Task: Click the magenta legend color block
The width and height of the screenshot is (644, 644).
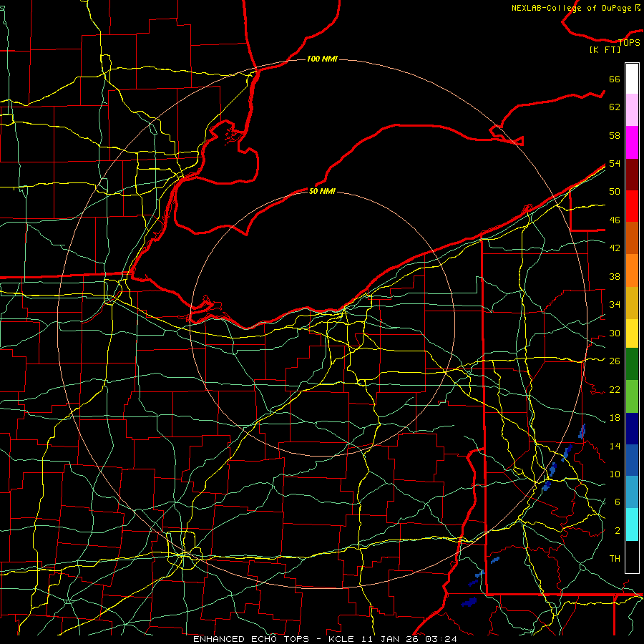Action: point(632,142)
